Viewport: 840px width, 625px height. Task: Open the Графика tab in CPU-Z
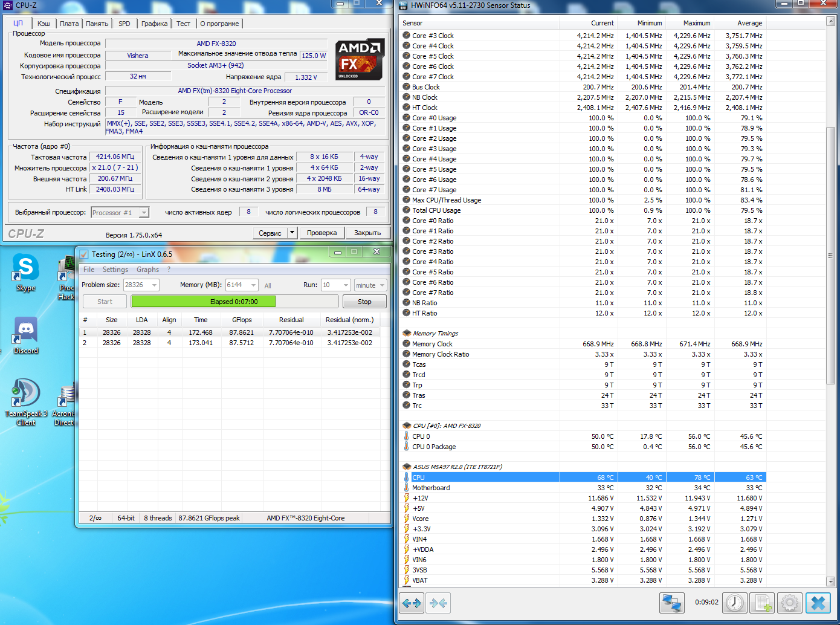click(x=155, y=24)
